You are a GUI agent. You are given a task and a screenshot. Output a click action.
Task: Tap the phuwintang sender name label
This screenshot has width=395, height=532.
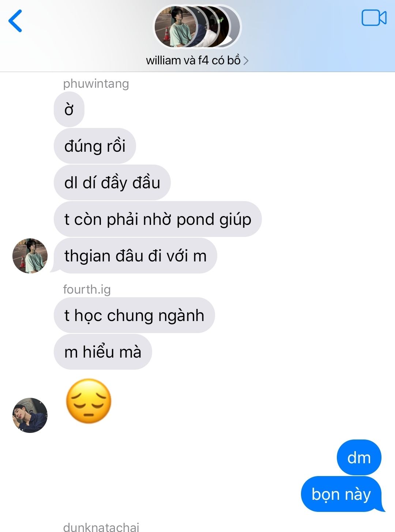(x=96, y=84)
